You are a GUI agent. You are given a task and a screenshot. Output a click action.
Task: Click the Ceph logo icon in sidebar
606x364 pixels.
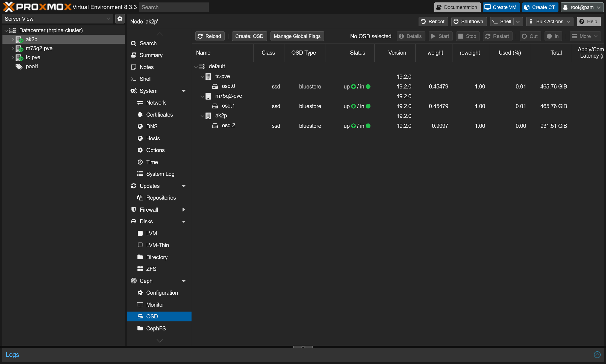coord(134,281)
